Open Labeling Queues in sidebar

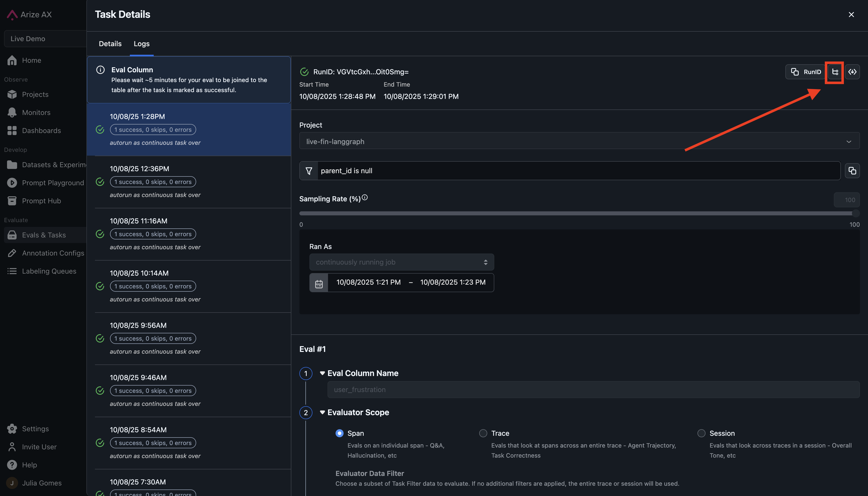[49, 271]
